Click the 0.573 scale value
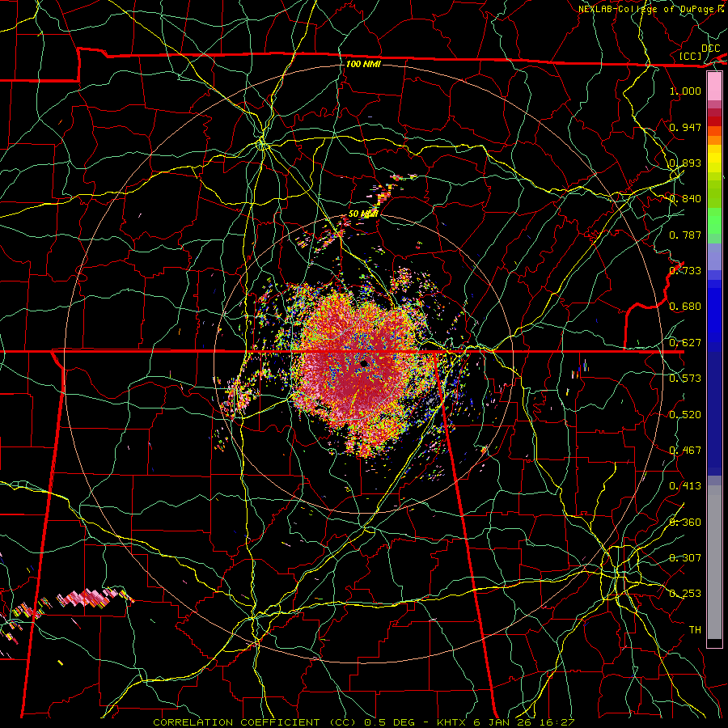The width and height of the screenshot is (728, 728). tap(685, 379)
